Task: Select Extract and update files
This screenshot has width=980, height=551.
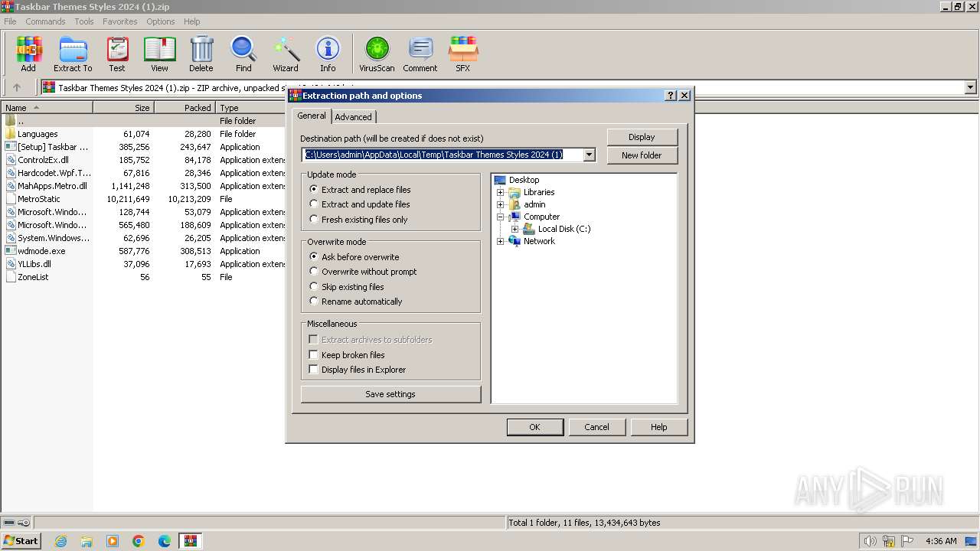Action: (314, 204)
